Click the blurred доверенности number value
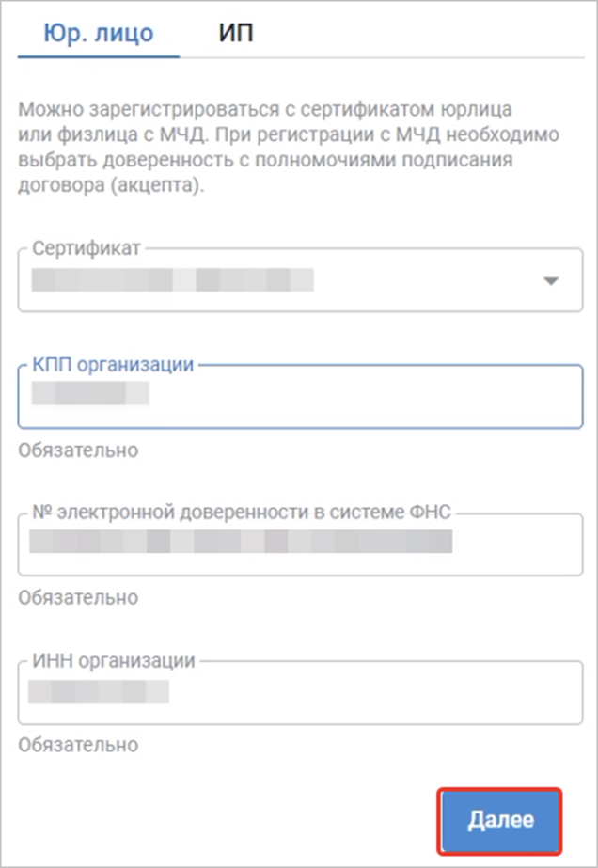This screenshot has width=598, height=868. 241,541
